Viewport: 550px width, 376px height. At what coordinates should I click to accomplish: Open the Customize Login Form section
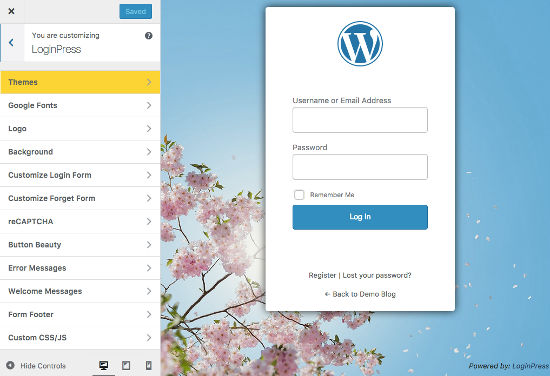80,175
